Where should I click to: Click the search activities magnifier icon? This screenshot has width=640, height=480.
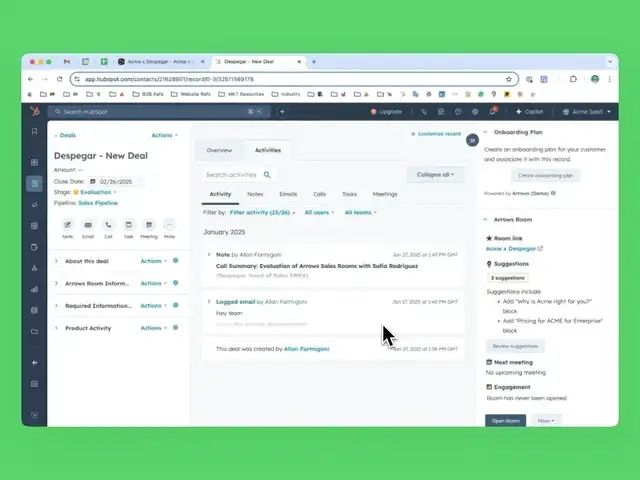click(267, 175)
